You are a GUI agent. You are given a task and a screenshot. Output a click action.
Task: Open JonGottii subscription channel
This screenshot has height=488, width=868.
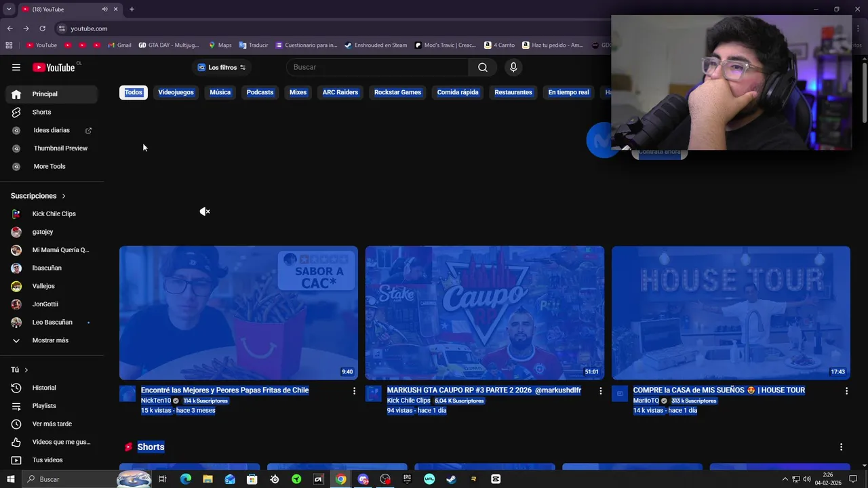(52, 304)
